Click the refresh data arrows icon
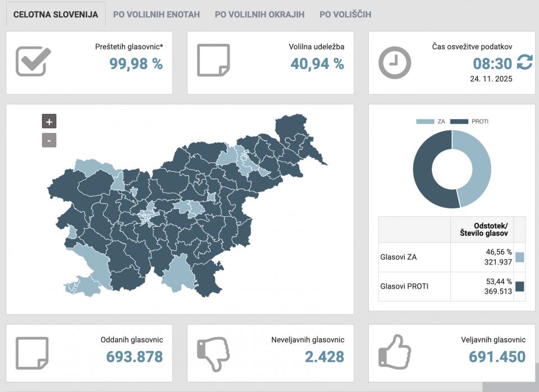539x392 pixels. (524, 62)
